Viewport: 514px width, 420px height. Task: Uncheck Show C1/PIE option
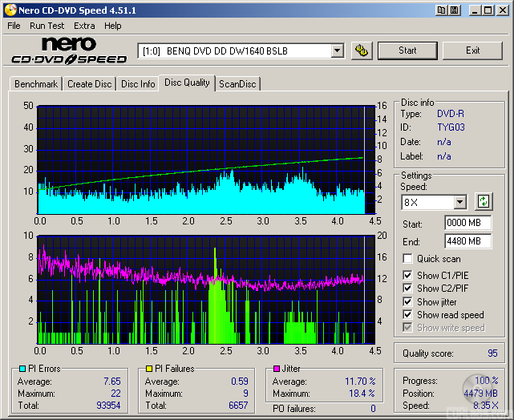pos(408,276)
